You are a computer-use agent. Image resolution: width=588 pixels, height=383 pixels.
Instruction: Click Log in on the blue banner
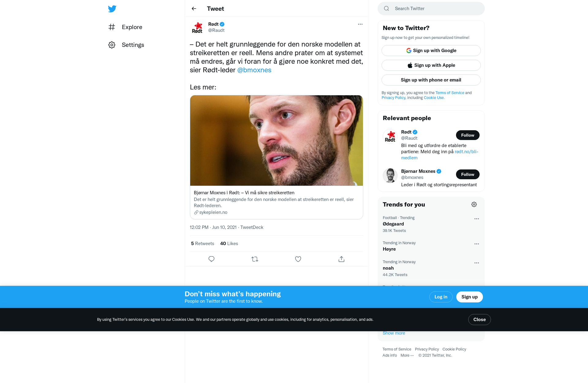tap(441, 297)
